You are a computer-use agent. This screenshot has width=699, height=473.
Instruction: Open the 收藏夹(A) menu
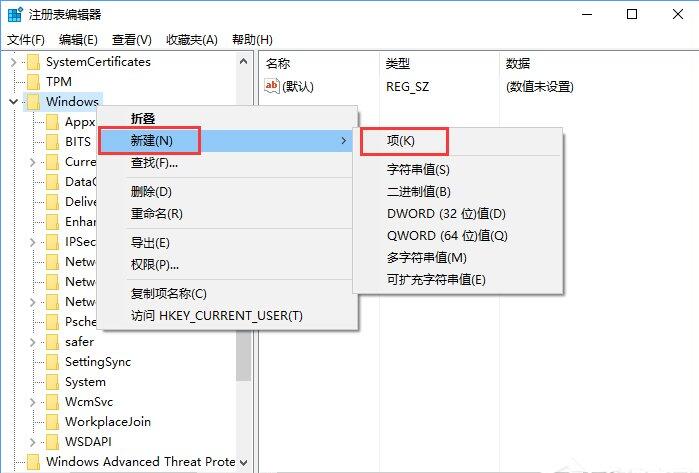(x=192, y=40)
